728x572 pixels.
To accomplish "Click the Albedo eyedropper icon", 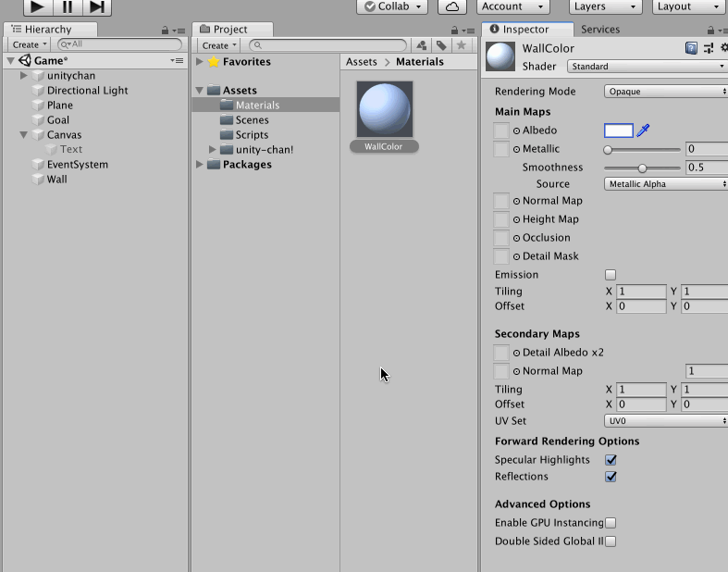I will 643,131.
